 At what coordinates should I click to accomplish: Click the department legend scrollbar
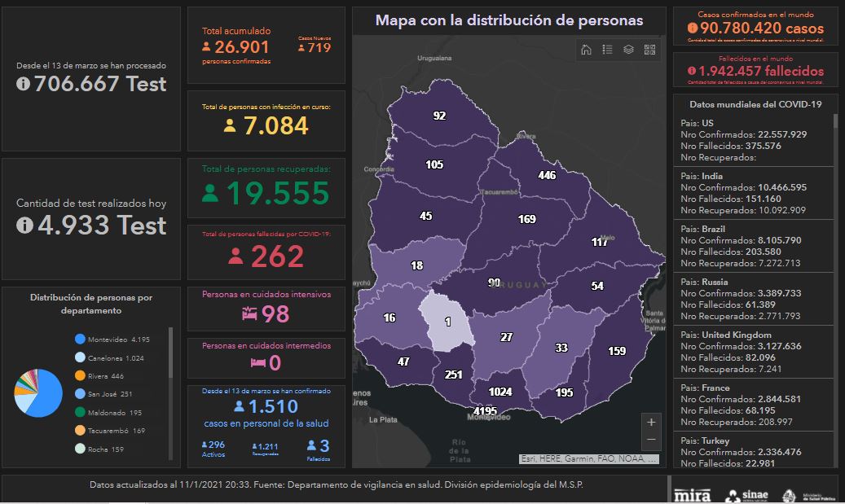coord(170,354)
